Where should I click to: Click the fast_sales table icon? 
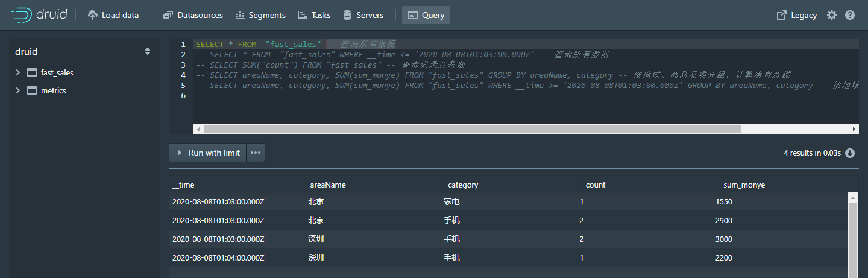[32, 73]
